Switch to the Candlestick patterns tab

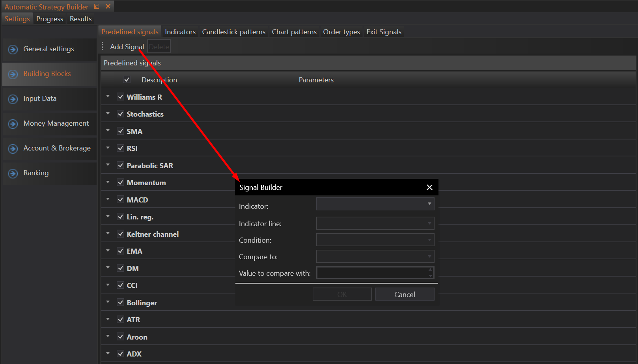233,32
